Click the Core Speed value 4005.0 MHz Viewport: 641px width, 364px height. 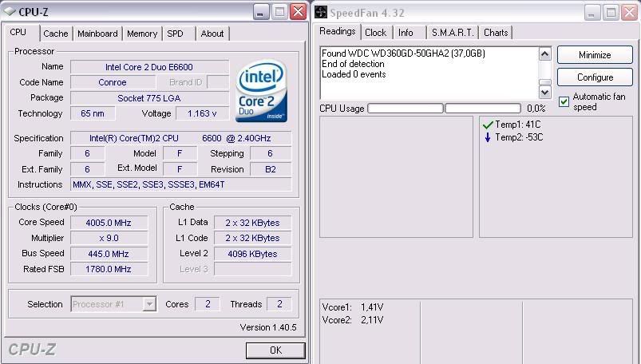click(109, 223)
